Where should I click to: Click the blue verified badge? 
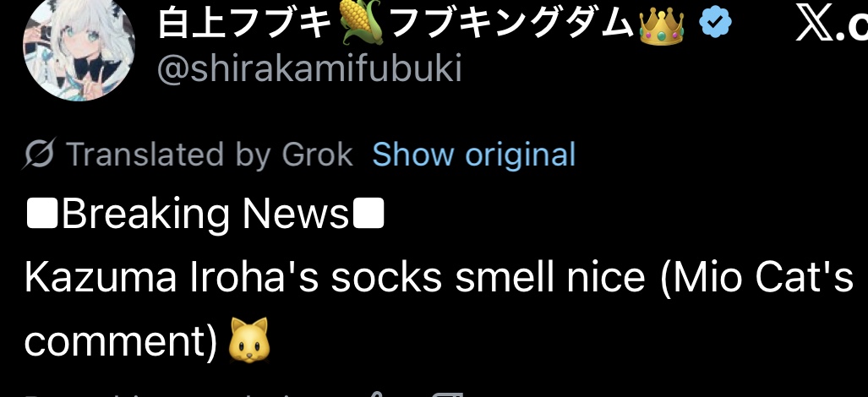(x=715, y=22)
